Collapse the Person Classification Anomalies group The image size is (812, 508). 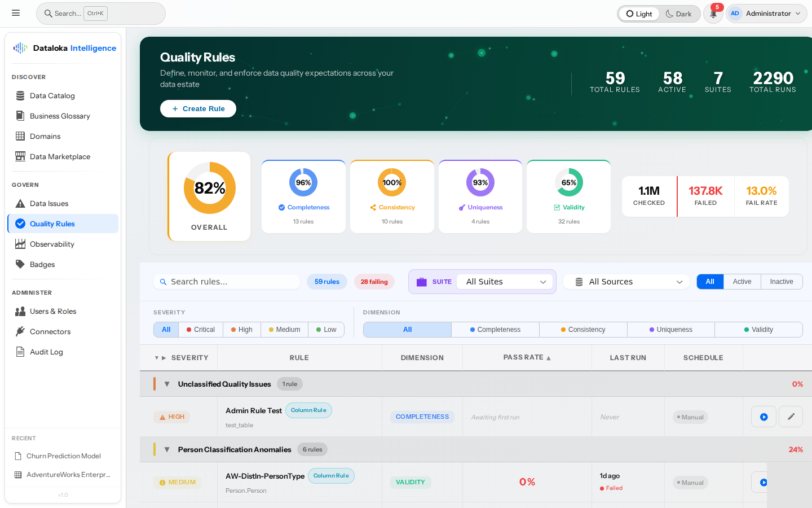click(x=167, y=449)
